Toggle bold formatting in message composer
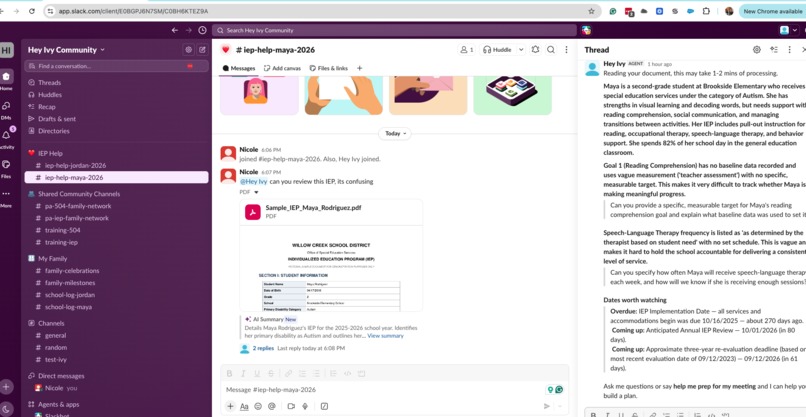Screen dimensions: 806x417 pos(230,374)
